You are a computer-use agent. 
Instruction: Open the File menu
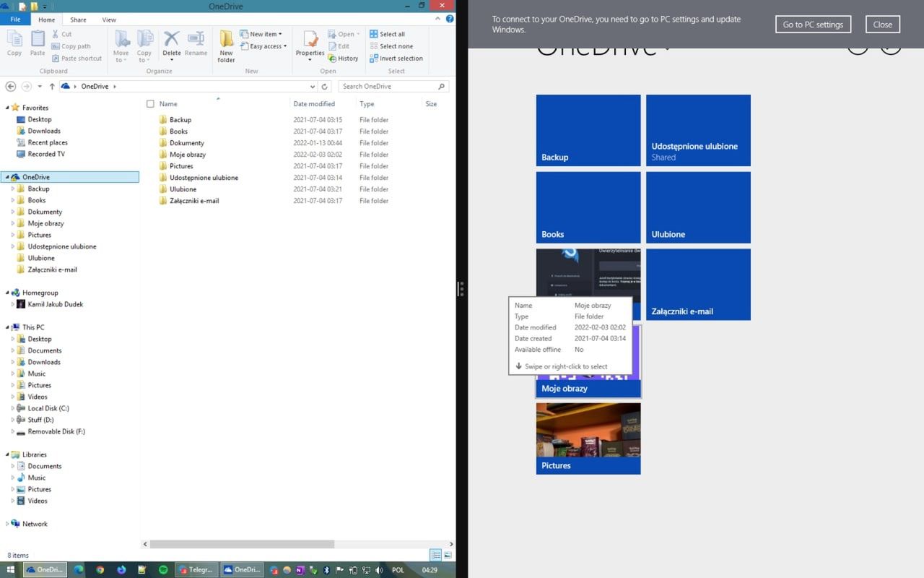tap(14, 20)
